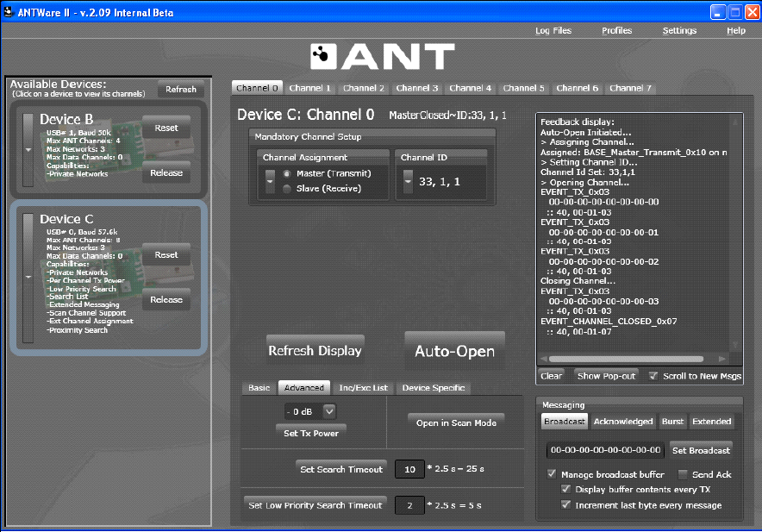Switch to the Channel 4 tab
This screenshot has height=532, width=762.
tap(471, 88)
